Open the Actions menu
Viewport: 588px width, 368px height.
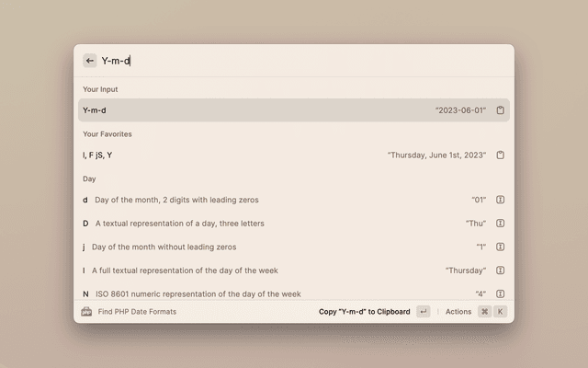point(458,312)
